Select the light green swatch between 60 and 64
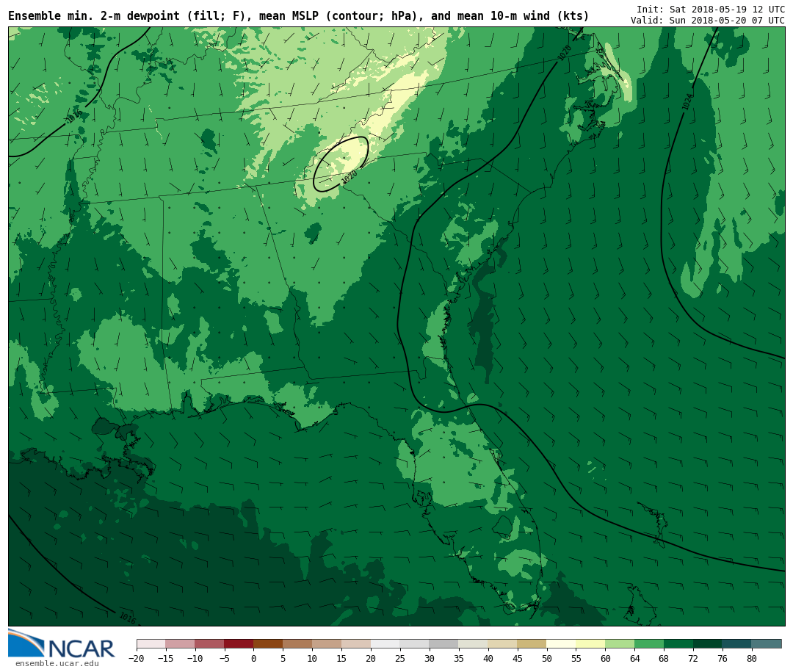The height and width of the screenshot is (672, 793). tap(620, 644)
